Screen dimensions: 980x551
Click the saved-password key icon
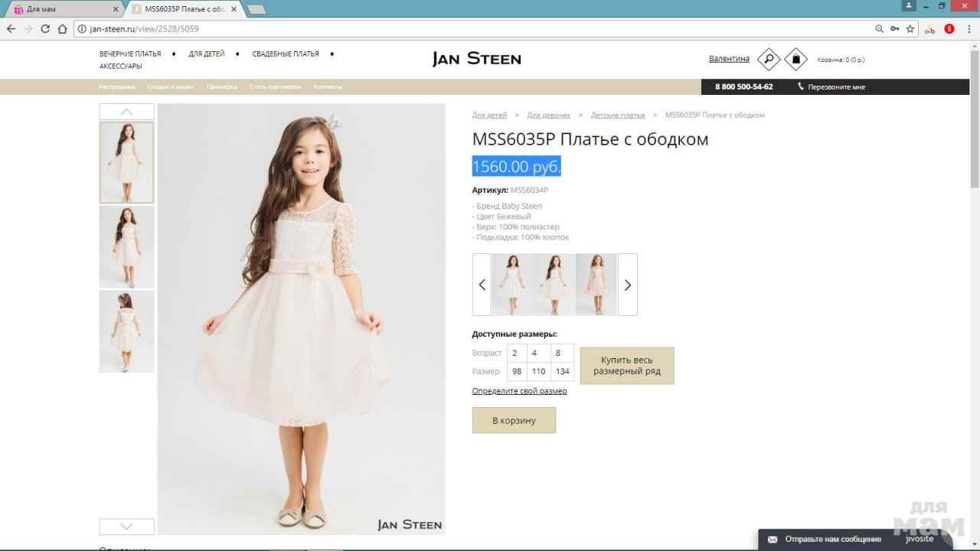pyautogui.click(x=894, y=29)
